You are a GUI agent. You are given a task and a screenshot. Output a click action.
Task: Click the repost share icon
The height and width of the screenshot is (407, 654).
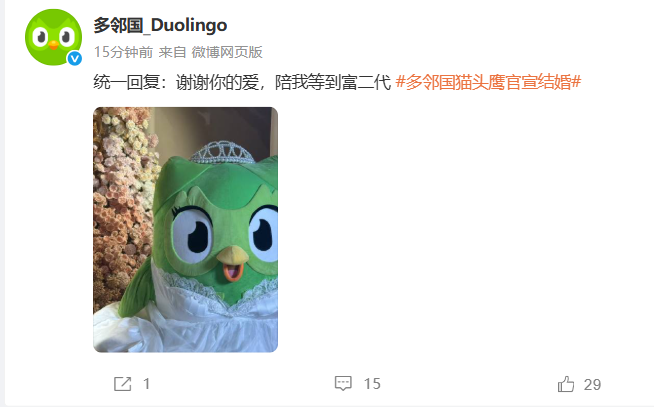(123, 384)
